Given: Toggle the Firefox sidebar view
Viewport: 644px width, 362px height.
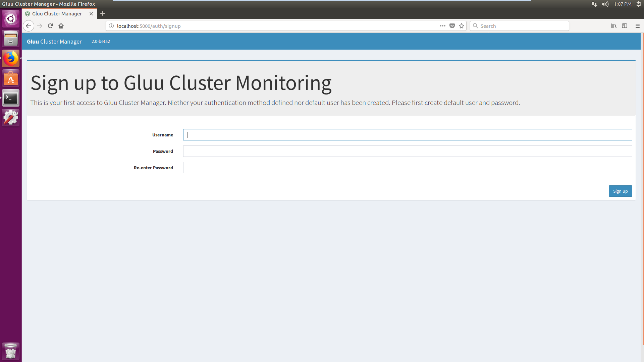Looking at the screenshot, I should click(x=625, y=26).
